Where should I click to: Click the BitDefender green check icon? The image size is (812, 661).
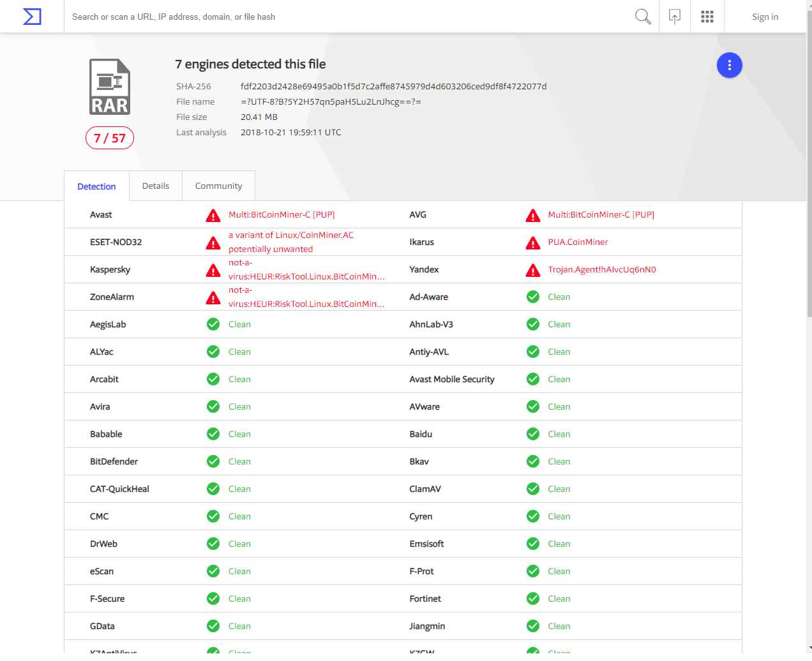pyautogui.click(x=213, y=461)
